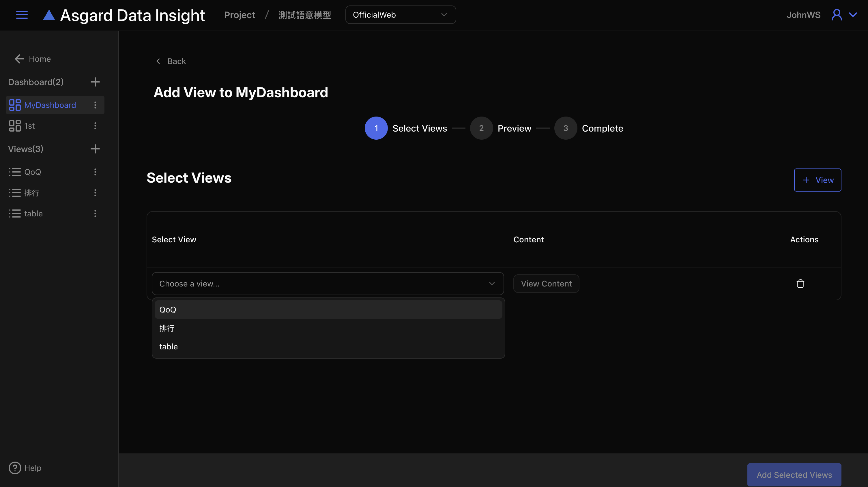
Task: Open the 1st dashboard in sidebar
Action: click(x=30, y=126)
